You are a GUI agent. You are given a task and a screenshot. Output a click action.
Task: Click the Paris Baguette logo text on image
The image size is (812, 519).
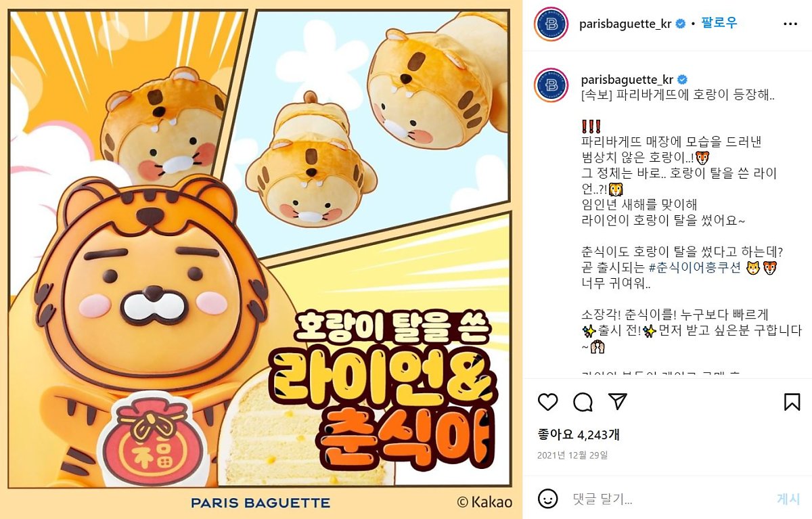pos(261,503)
